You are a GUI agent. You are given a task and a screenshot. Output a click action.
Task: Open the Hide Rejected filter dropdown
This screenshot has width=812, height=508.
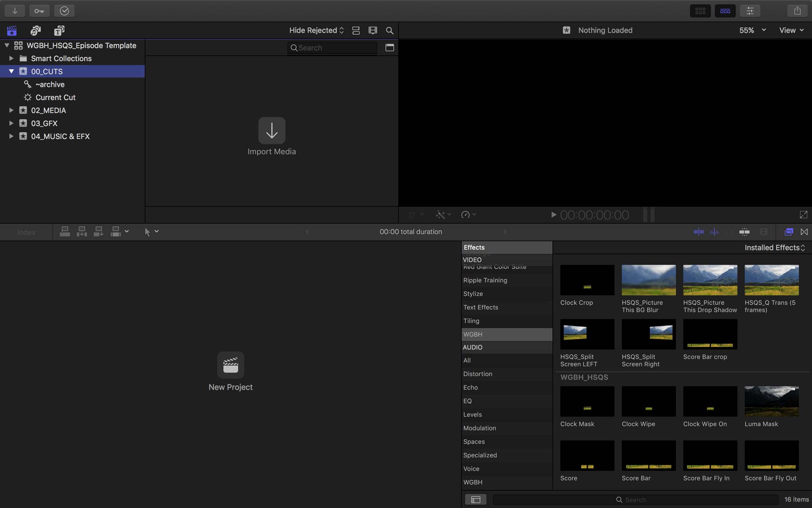point(317,30)
